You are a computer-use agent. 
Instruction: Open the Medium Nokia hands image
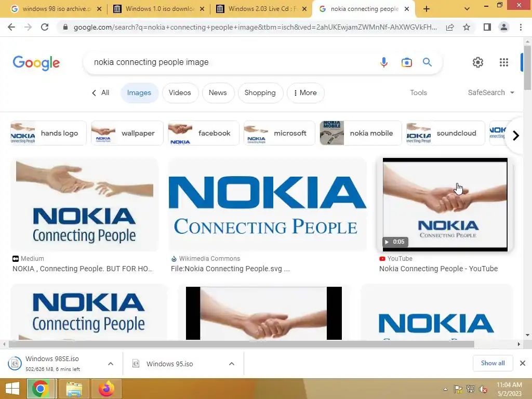point(85,205)
